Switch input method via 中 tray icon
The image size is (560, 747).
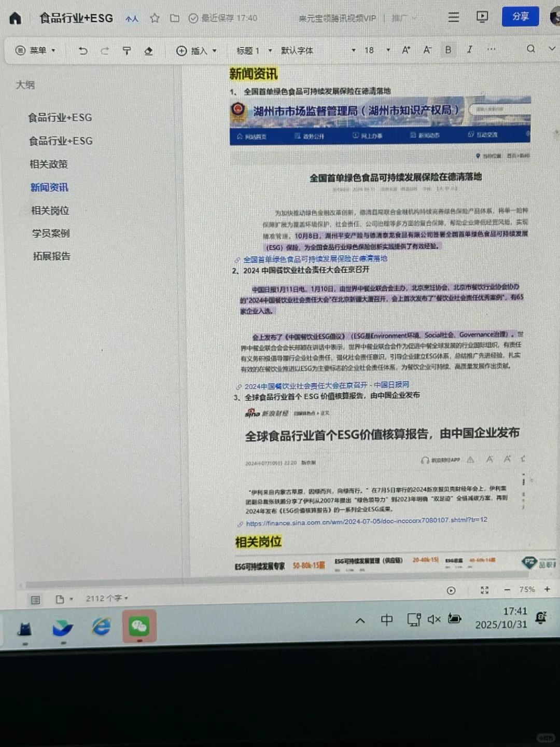(387, 620)
